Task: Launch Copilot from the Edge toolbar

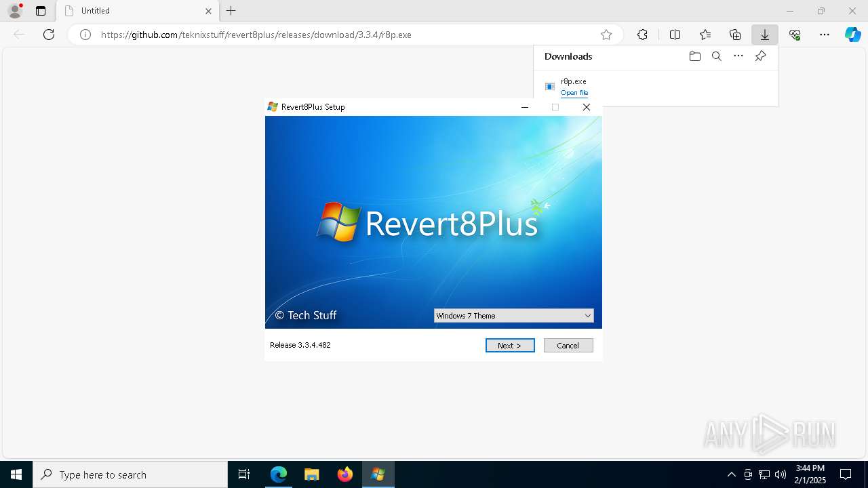Action: click(852, 35)
